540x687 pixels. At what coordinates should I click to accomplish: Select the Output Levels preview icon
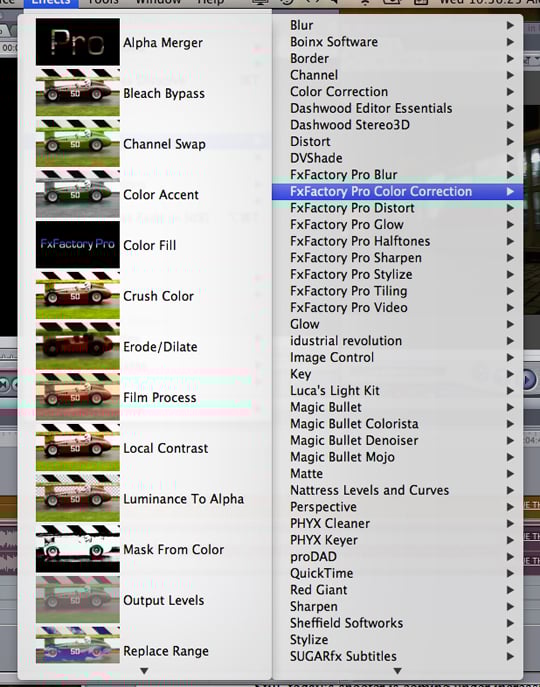click(78, 599)
